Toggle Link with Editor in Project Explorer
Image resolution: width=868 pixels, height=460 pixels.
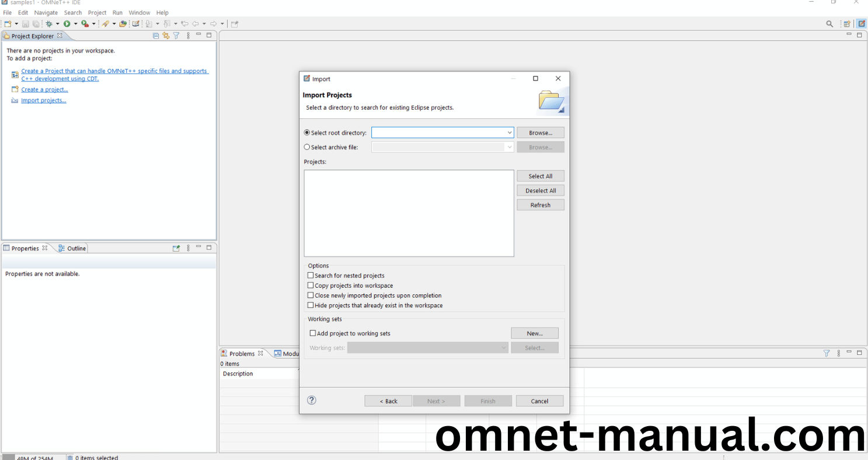[x=166, y=36]
